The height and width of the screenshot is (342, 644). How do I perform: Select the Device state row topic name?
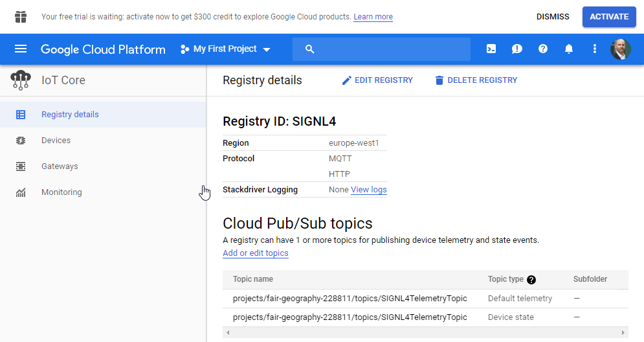[x=350, y=317]
